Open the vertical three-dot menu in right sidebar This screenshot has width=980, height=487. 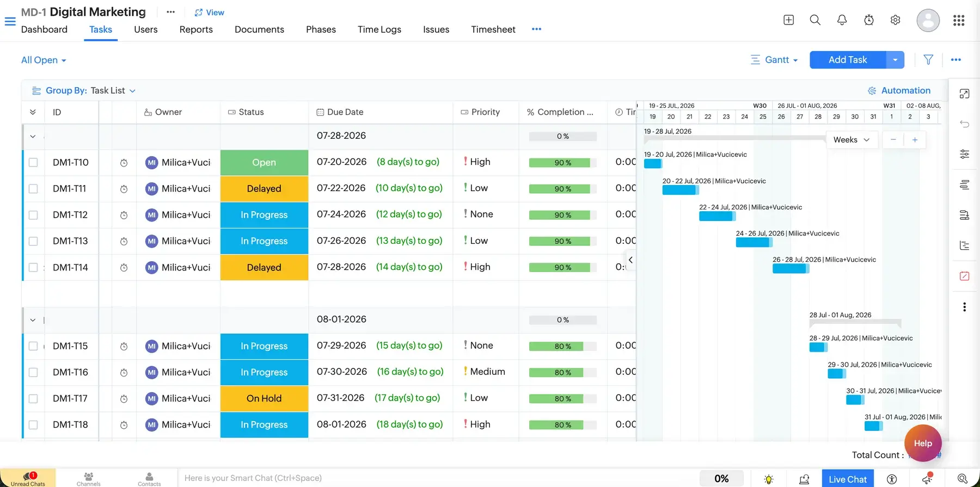pyautogui.click(x=964, y=307)
